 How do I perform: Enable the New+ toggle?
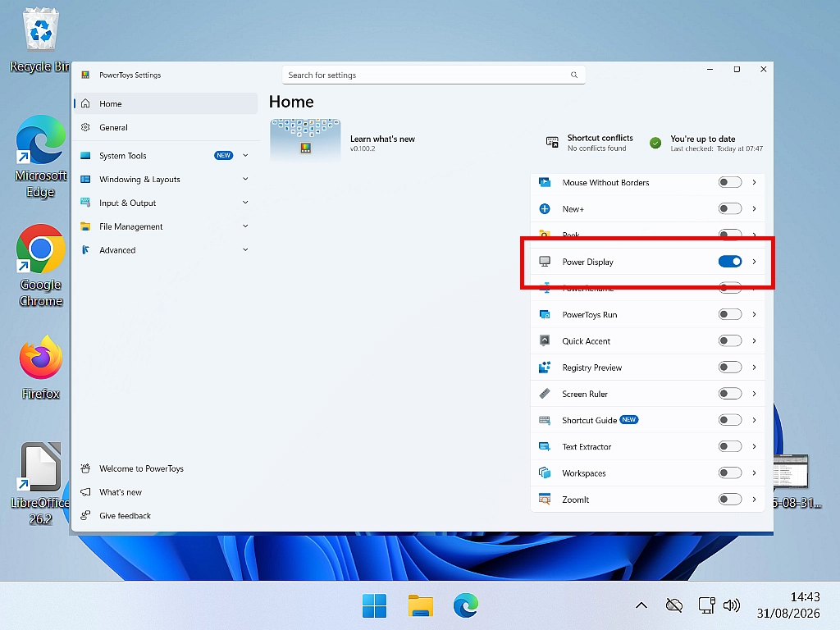tap(729, 209)
